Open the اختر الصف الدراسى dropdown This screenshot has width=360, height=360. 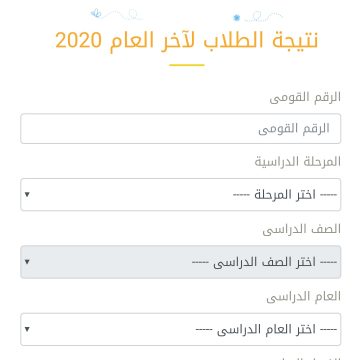click(x=180, y=262)
